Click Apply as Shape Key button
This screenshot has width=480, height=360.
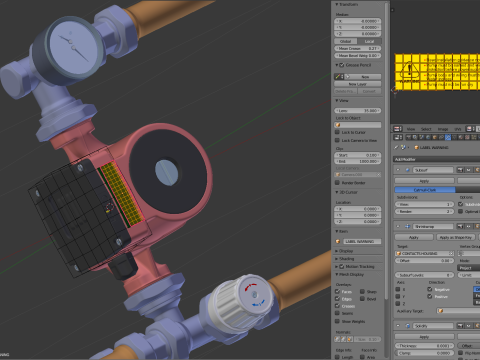click(455, 237)
